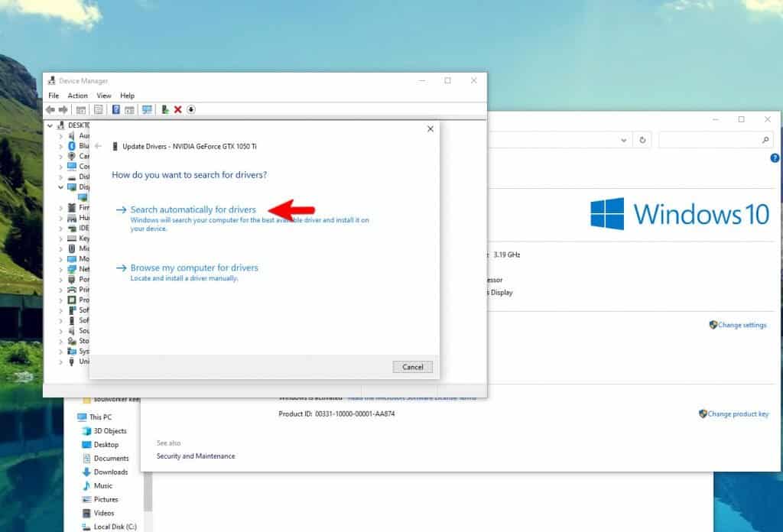Image resolution: width=783 pixels, height=532 pixels.
Task: Open the address bar dropdown in System window
Action: point(624,140)
